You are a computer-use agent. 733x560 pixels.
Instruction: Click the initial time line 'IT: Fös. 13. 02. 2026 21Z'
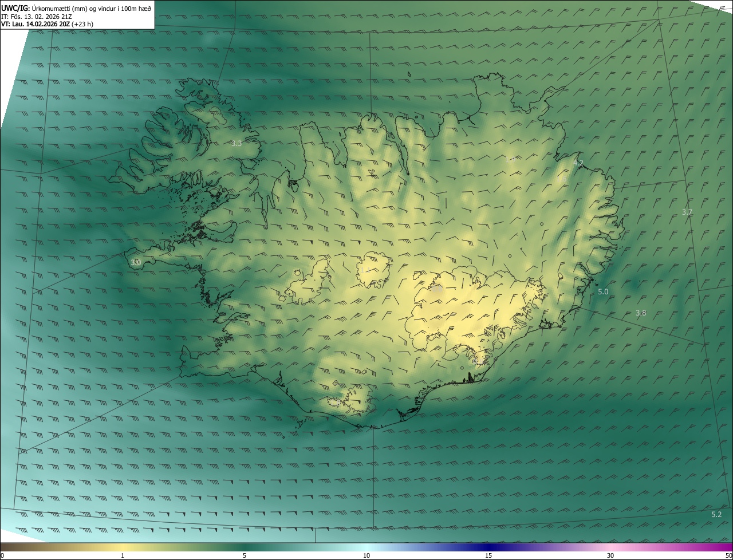point(37,16)
